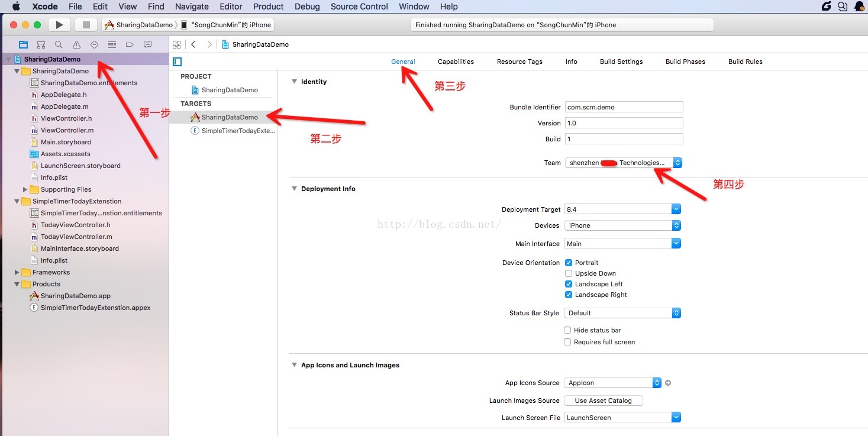Screen dimensions: 868x436
Task: Click the Build number field
Action: (624, 139)
